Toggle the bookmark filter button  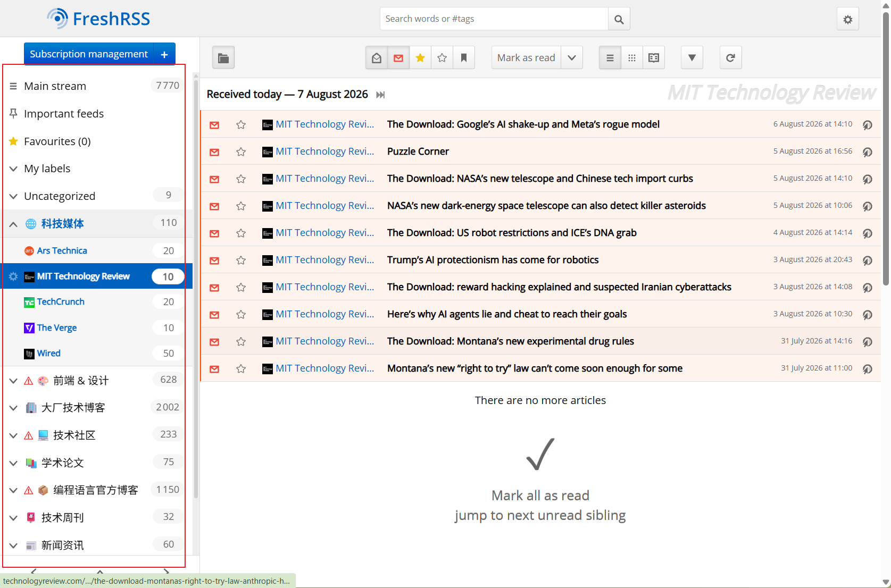(464, 58)
